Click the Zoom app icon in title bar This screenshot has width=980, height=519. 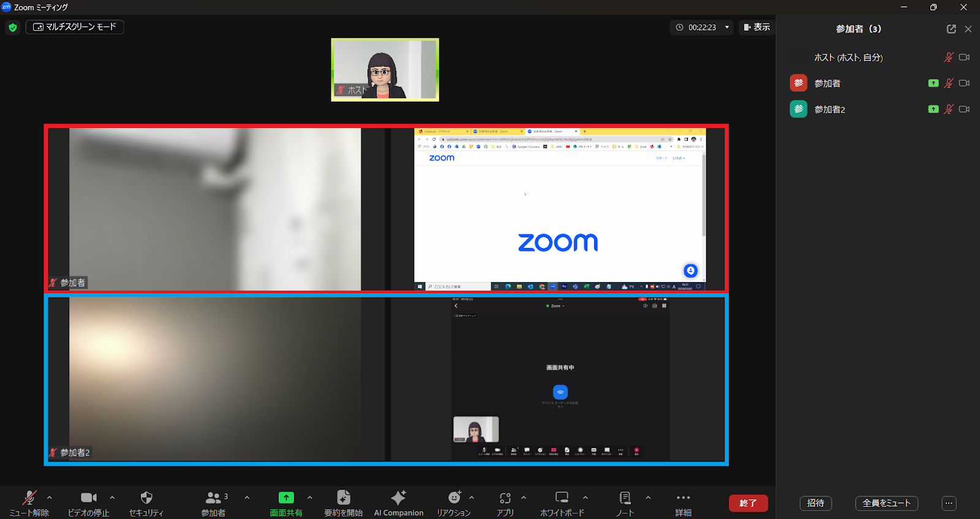pyautogui.click(x=6, y=7)
